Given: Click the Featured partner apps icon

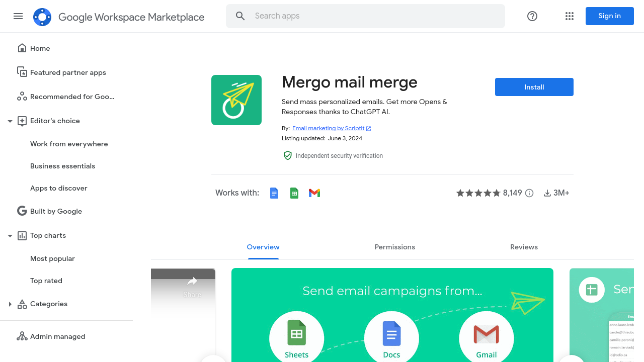Looking at the screenshot, I should (22, 72).
